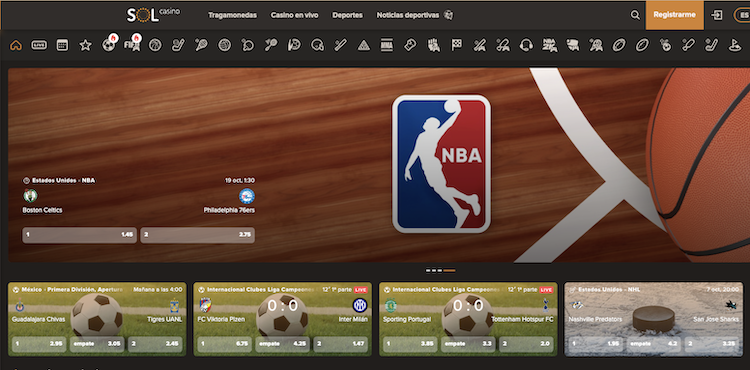Open Tragamonedas menu
The height and width of the screenshot is (370, 750).
point(232,15)
